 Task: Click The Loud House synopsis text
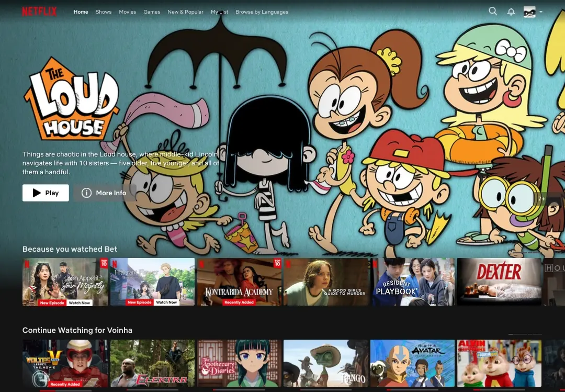click(x=121, y=163)
